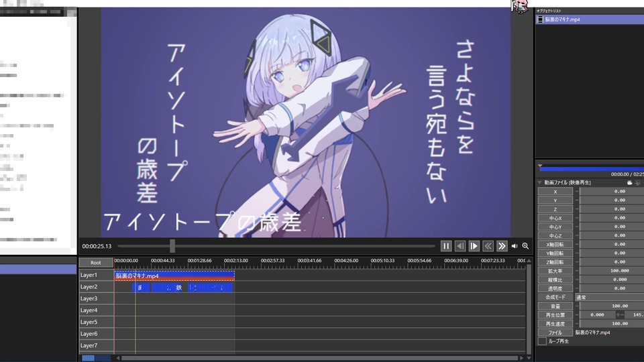The width and height of the screenshot is (644, 362).
Task: Click the timeline vertical scrollbar
Action: 529,310
